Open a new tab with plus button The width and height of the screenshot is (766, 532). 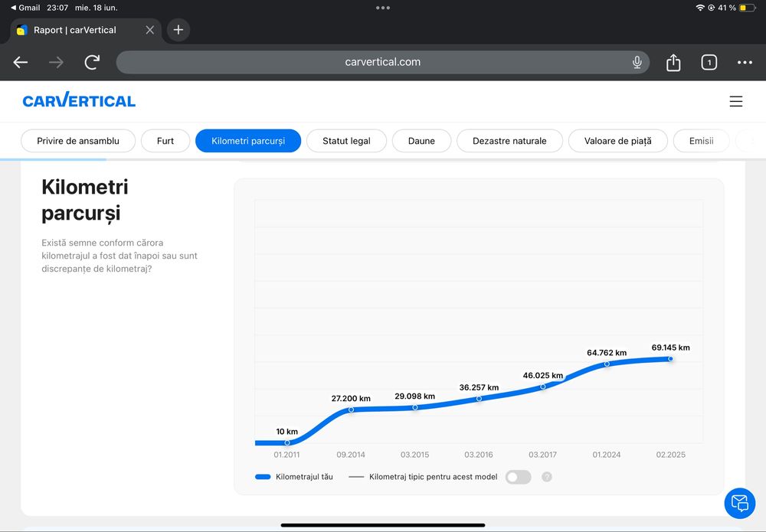(x=178, y=30)
